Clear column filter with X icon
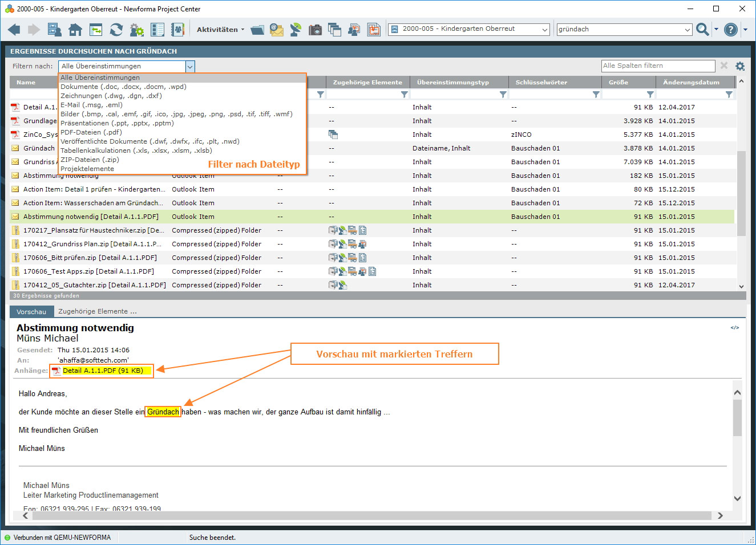The image size is (756, 545). click(x=724, y=66)
